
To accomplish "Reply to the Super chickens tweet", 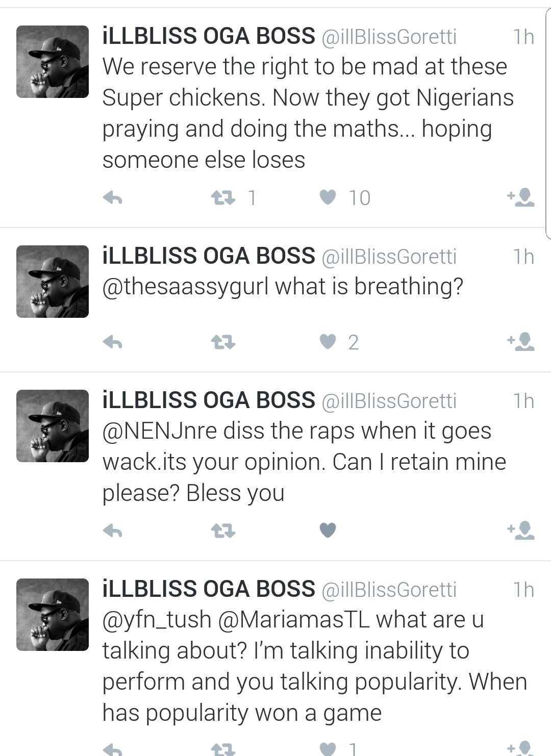I will click(x=113, y=197).
